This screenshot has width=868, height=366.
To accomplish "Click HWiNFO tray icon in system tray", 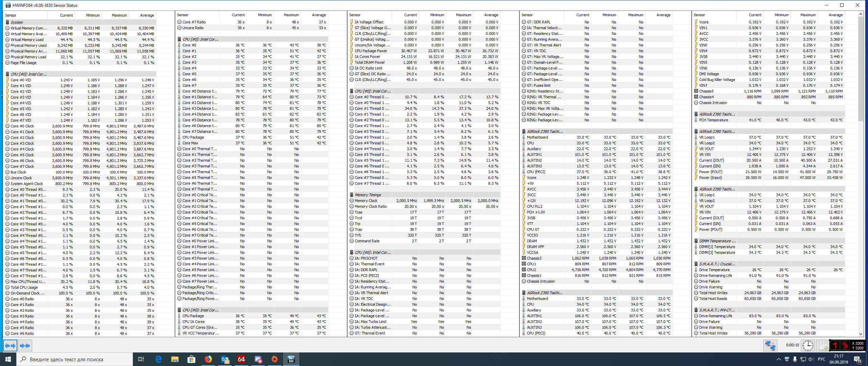I will click(787, 359).
